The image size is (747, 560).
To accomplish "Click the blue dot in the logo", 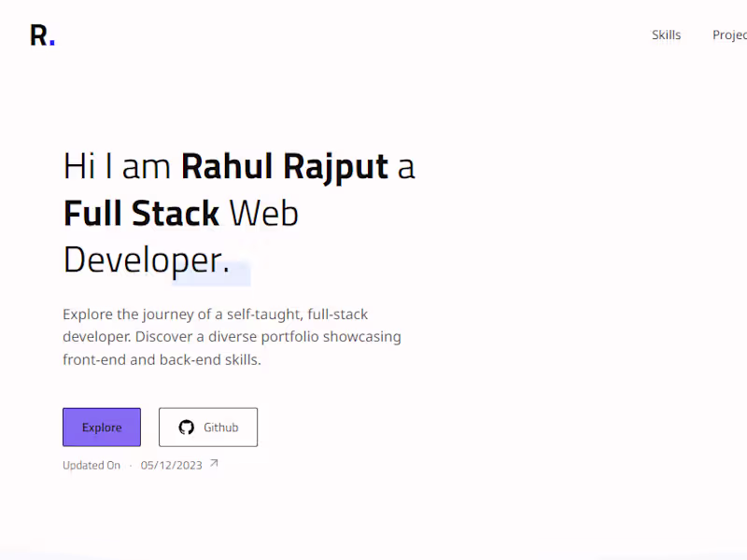I will 52,43.
